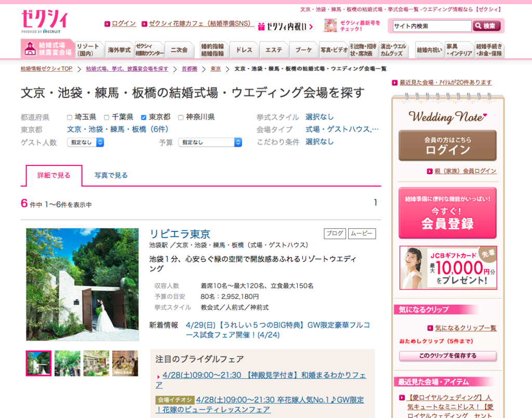Open the リゾート(国内) navigation tab
The height and width of the screenshot is (418, 532).
88,49
